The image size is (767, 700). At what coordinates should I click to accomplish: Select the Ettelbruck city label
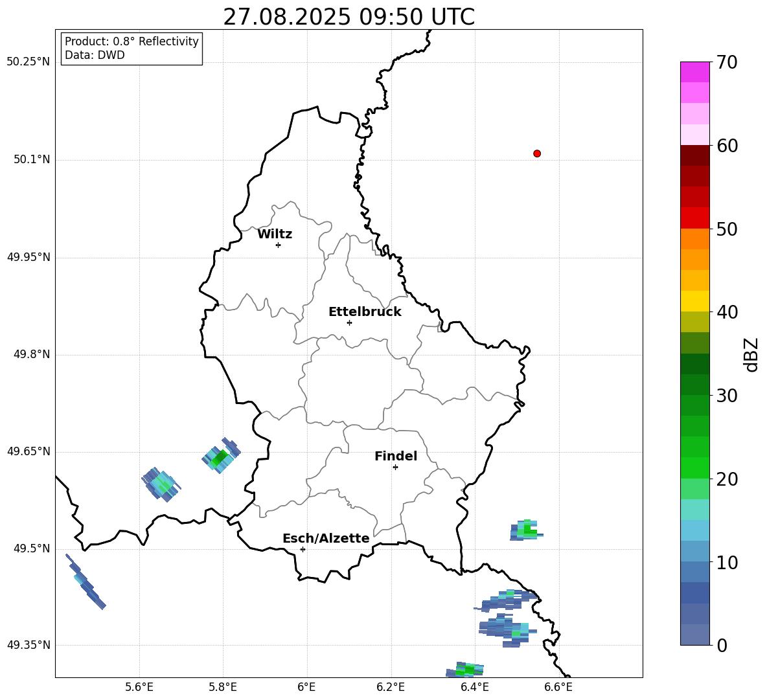click(x=365, y=312)
